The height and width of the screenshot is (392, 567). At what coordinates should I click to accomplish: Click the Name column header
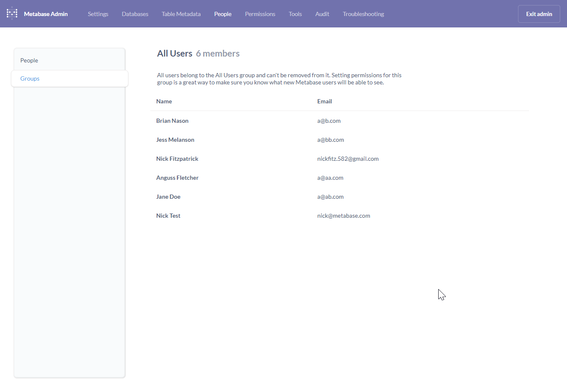pyautogui.click(x=164, y=101)
